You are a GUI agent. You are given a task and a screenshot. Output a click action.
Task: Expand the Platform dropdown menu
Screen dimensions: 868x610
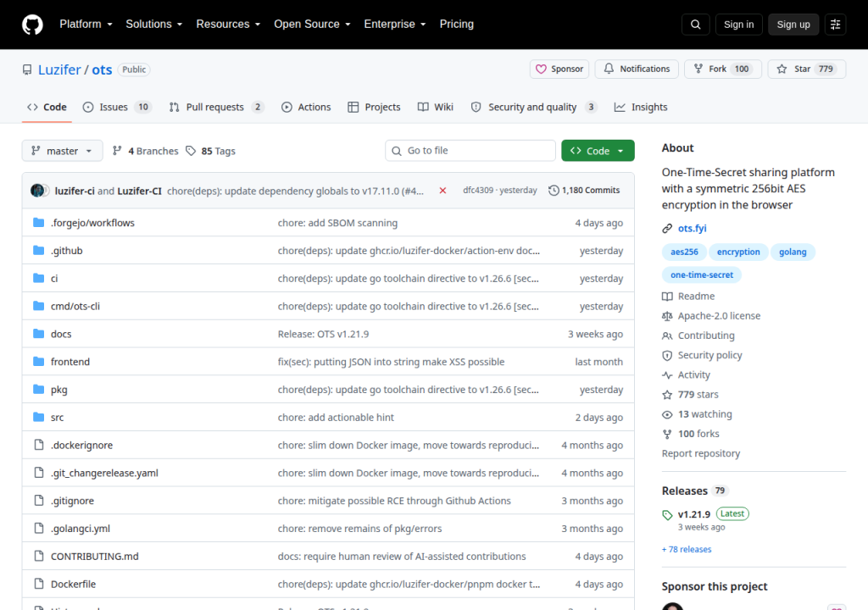[x=86, y=25]
